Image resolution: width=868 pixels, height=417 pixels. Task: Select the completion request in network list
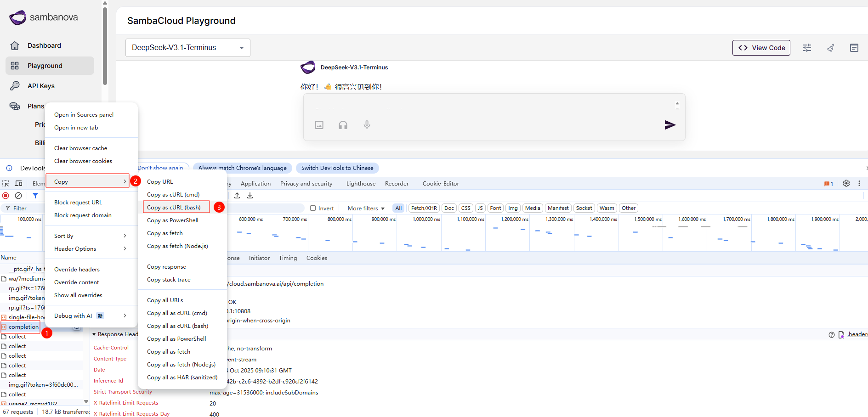(23, 327)
